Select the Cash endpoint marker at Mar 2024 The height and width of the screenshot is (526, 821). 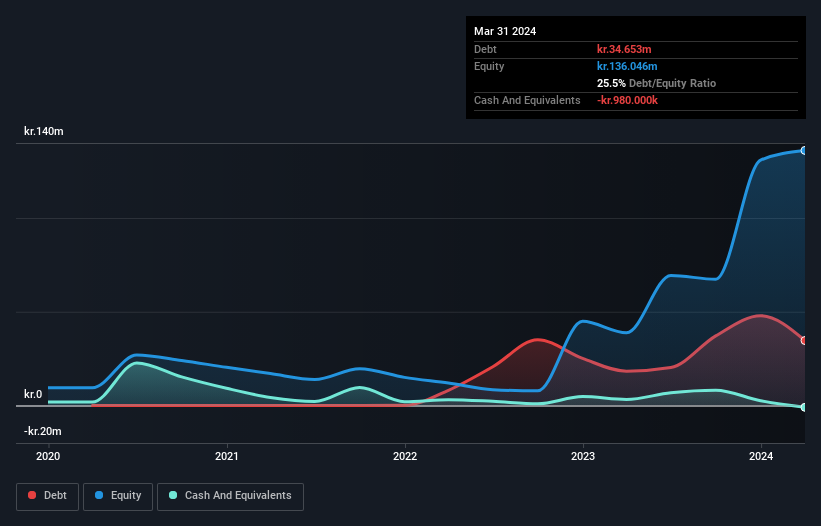804,407
